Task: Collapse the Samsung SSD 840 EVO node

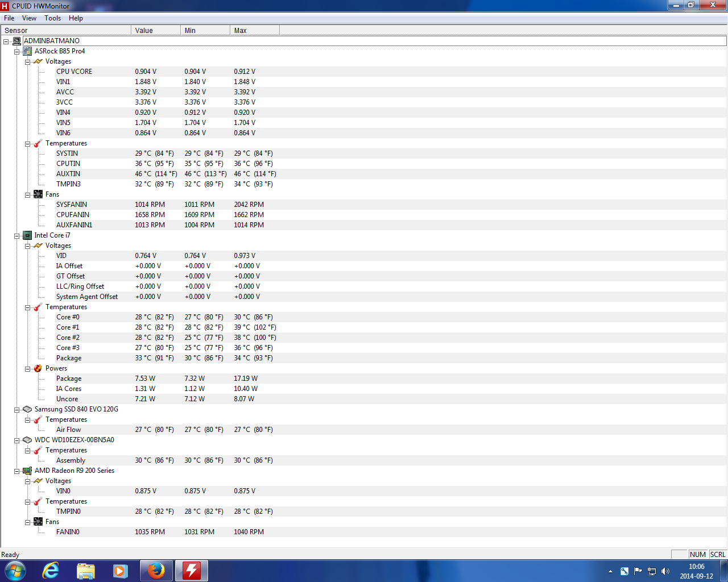Action: click(17, 410)
